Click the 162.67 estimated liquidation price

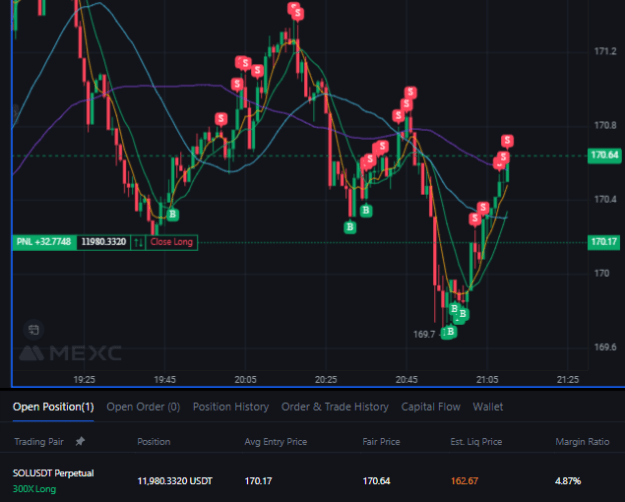[464, 481]
